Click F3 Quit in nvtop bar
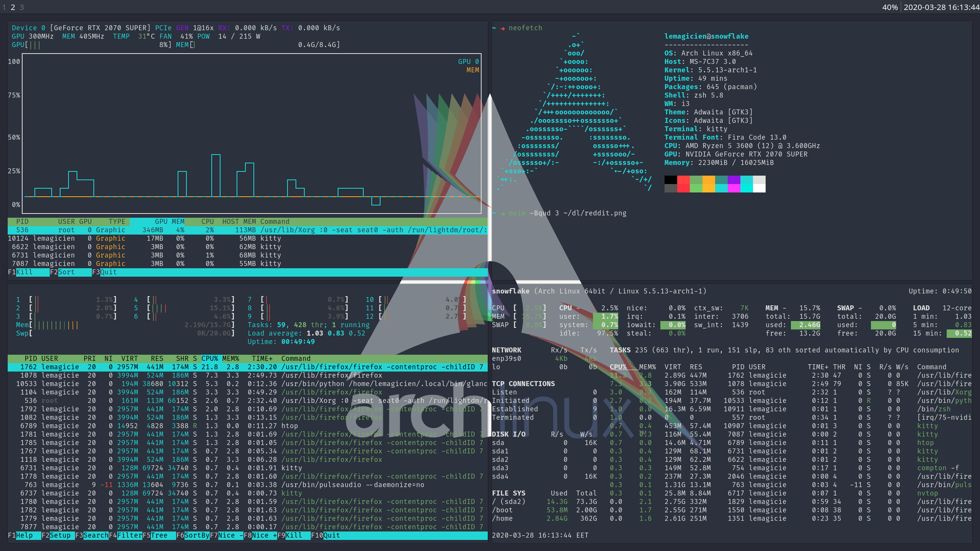Viewport: 980px width, 551px height. 108,272
